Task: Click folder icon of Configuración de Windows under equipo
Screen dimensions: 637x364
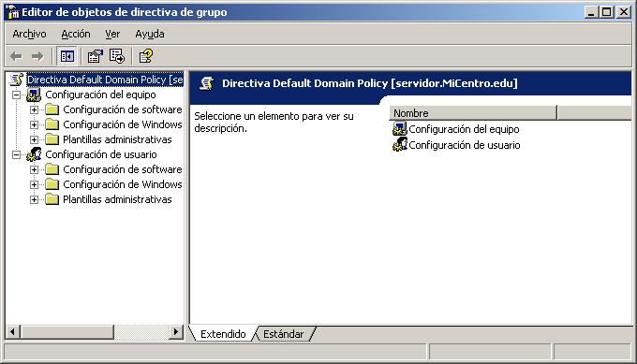Action: point(52,124)
